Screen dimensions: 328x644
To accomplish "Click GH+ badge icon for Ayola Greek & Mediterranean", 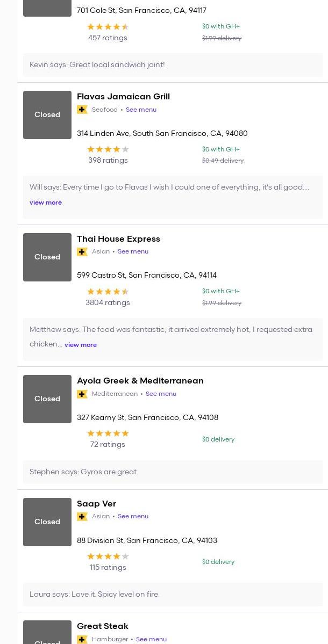I will [x=82, y=394].
